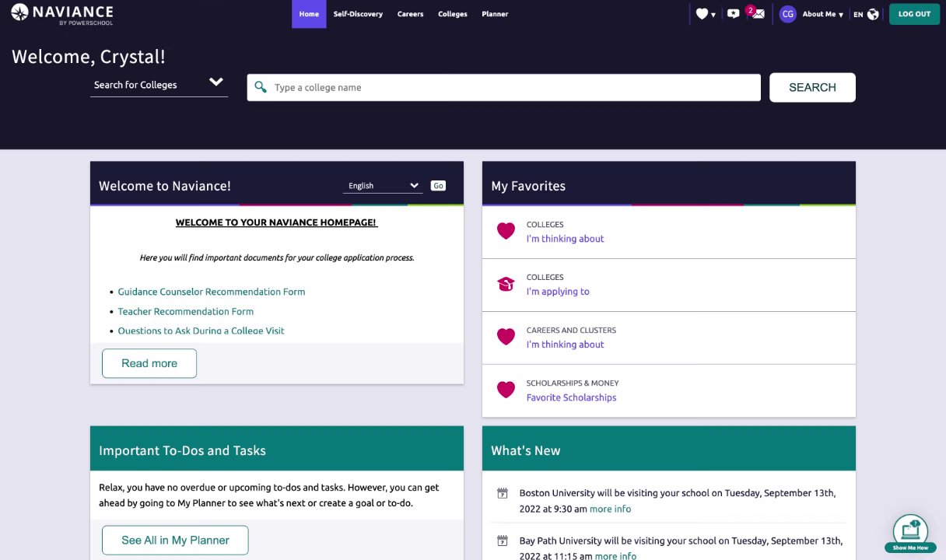Click calendar icon next to Bay Path University visit

503,541
